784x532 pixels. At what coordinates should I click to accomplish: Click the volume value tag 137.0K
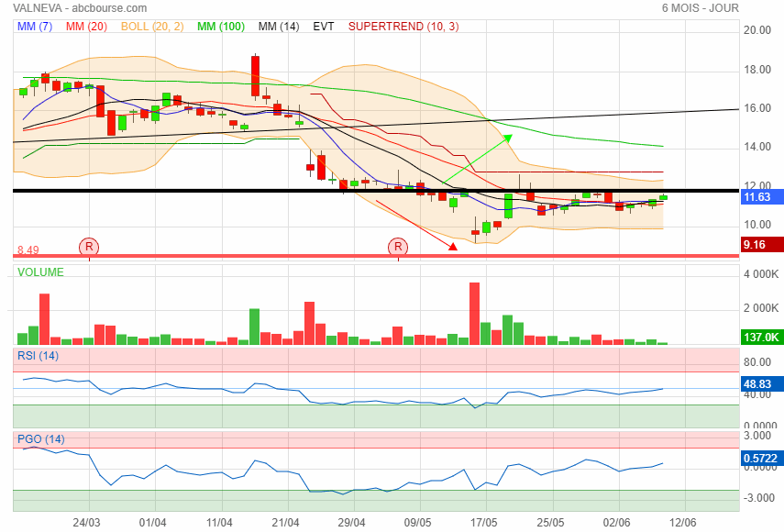(x=762, y=337)
